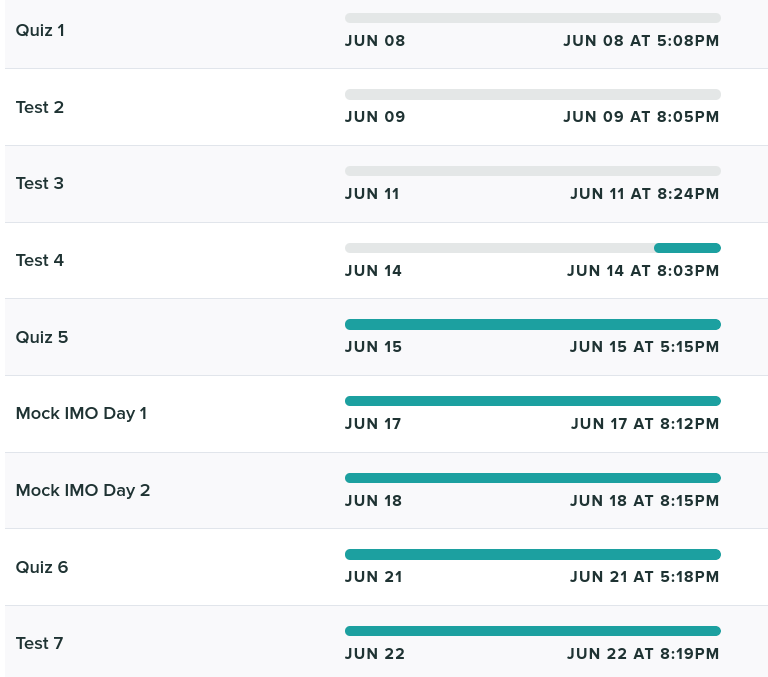
Task: Click the Mock IMO Day 1 progress bar
Action: pos(532,401)
